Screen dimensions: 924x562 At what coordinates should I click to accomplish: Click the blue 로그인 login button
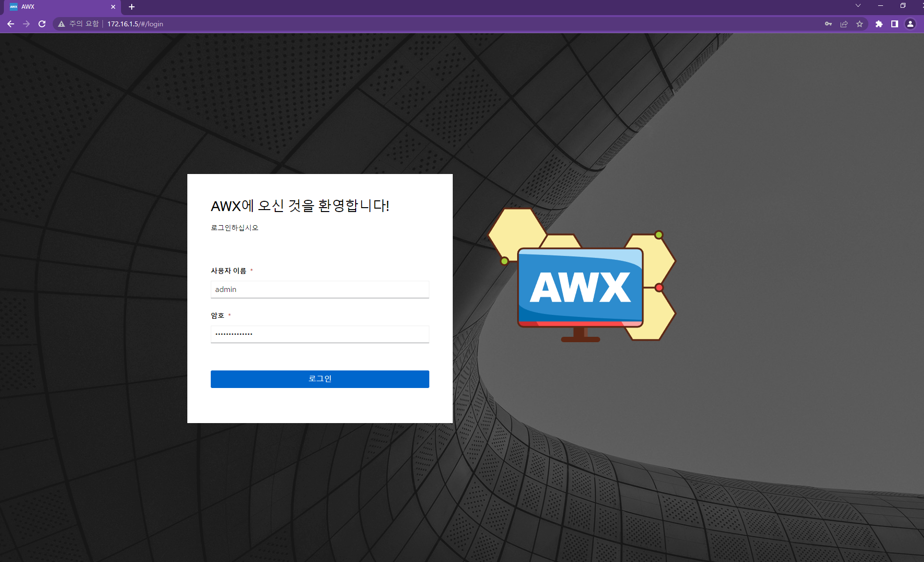pyautogui.click(x=320, y=379)
